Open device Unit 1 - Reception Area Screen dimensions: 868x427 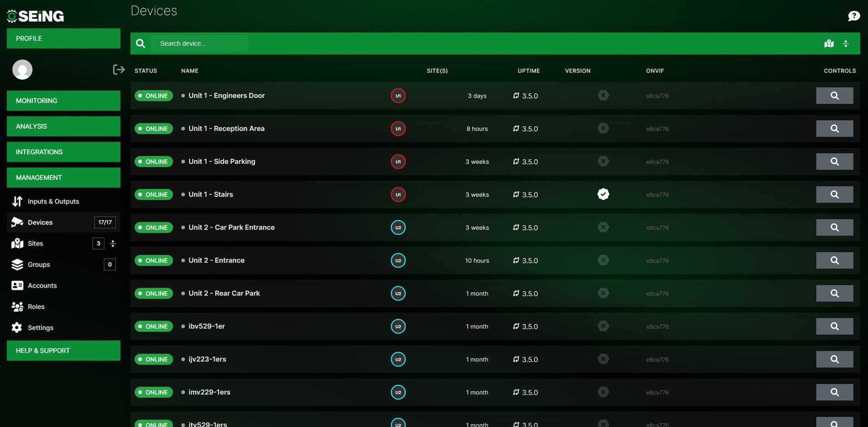tap(226, 129)
